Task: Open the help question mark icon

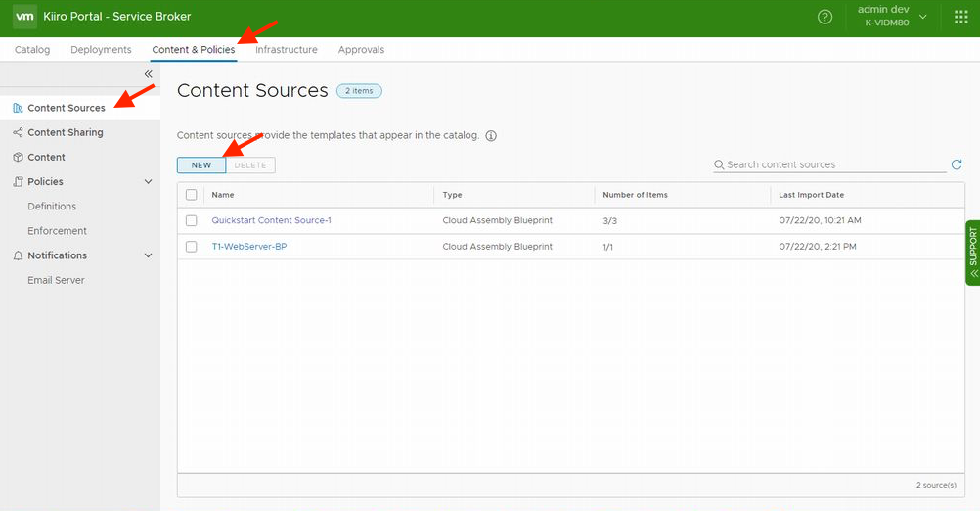Action: [825, 17]
